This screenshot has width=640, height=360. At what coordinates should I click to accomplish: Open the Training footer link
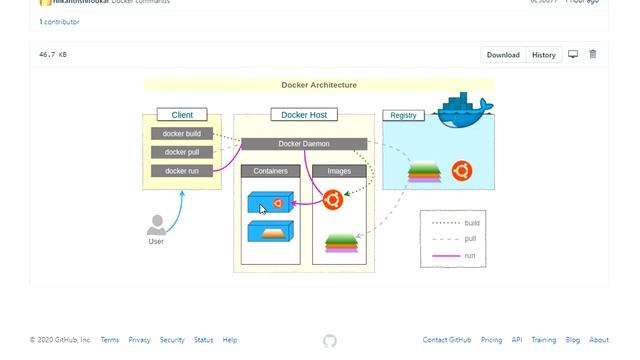point(544,340)
